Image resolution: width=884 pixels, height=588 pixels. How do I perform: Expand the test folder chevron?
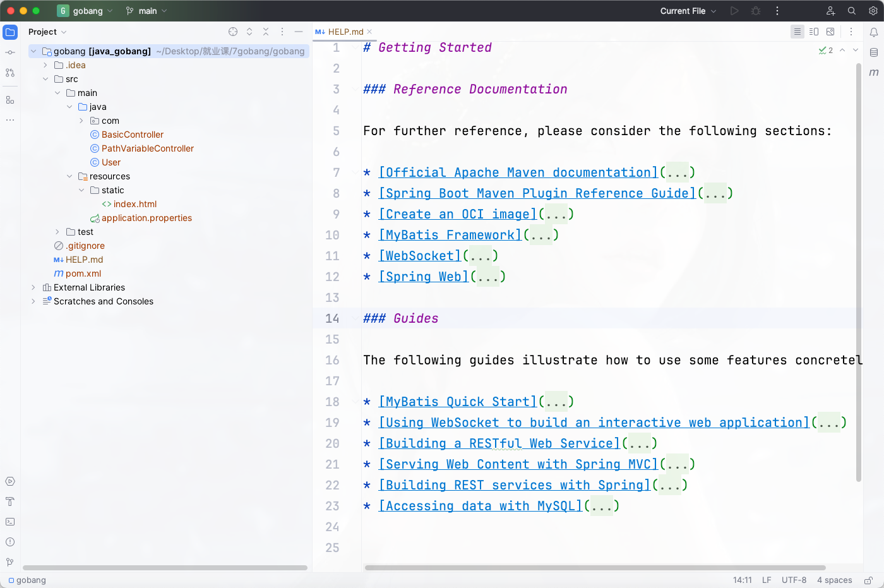[57, 232]
